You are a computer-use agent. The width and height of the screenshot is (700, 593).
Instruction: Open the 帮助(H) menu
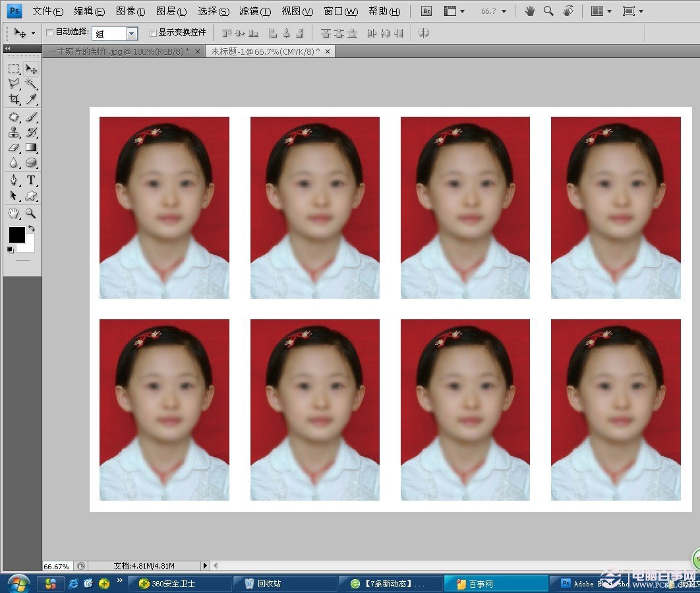[384, 11]
